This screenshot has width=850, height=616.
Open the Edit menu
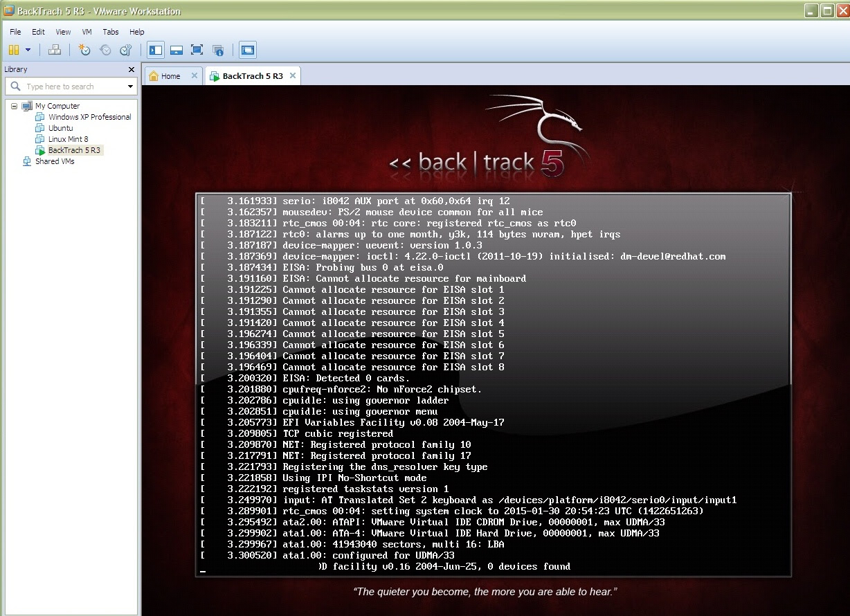point(38,32)
